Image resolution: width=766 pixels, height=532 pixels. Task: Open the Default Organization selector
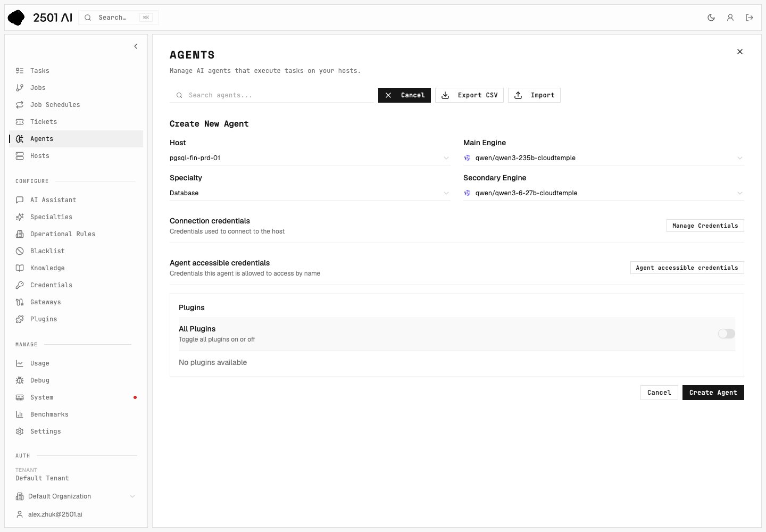(x=76, y=496)
